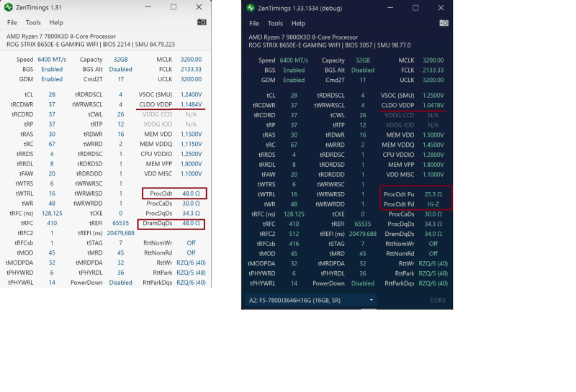Click MEM VDDQ 1,1150V value in light window
This screenshot has height=392, width=576.
tap(191, 144)
